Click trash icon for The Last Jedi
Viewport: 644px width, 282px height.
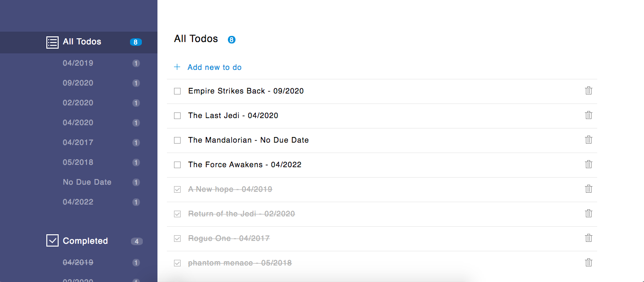coord(589,115)
